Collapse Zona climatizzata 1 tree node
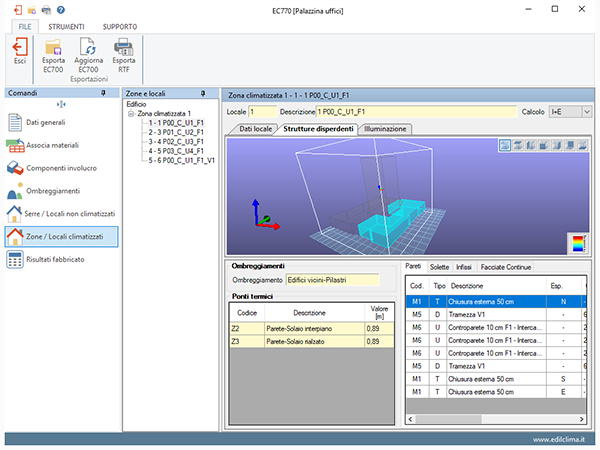This screenshot has height=450, width=600. [131, 114]
